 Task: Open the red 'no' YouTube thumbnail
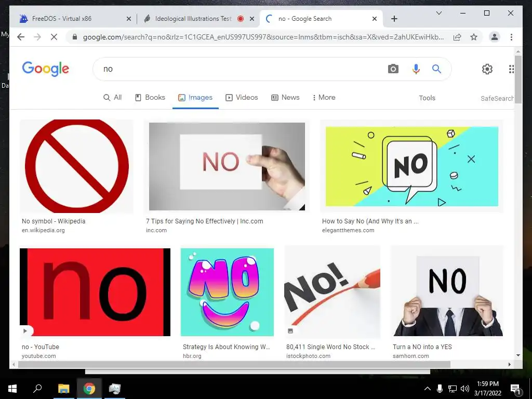tap(95, 292)
